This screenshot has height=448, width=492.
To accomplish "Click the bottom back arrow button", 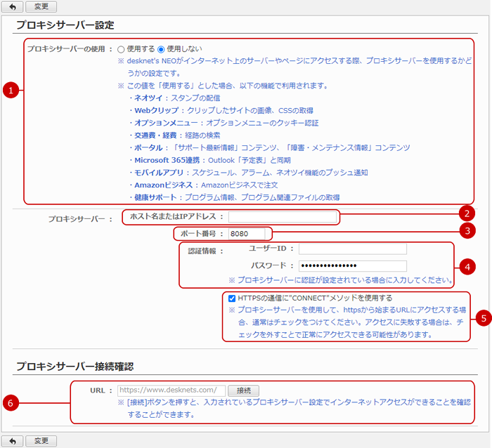I will pyautogui.click(x=11, y=441).
